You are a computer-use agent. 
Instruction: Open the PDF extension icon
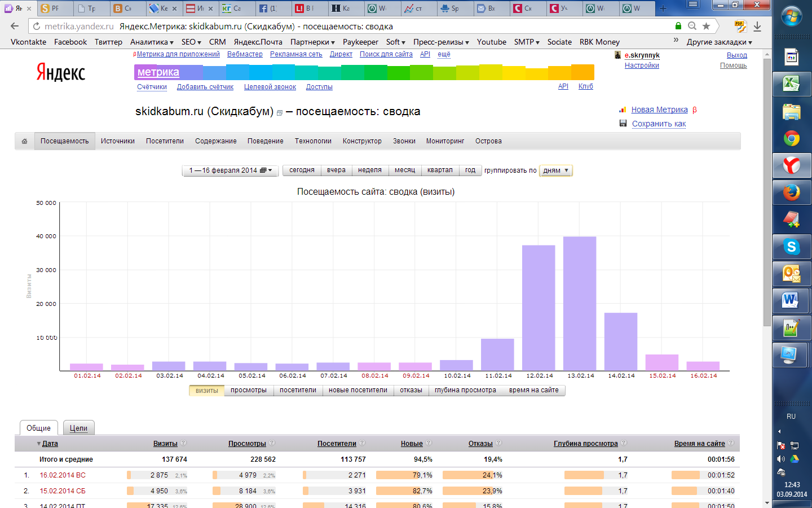pos(740,26)
